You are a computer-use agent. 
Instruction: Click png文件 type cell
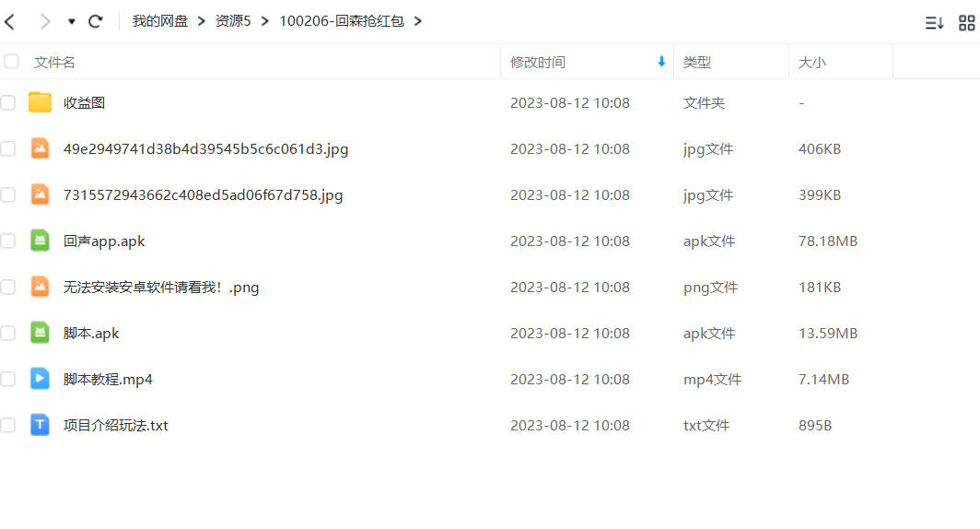click(710, 288)
